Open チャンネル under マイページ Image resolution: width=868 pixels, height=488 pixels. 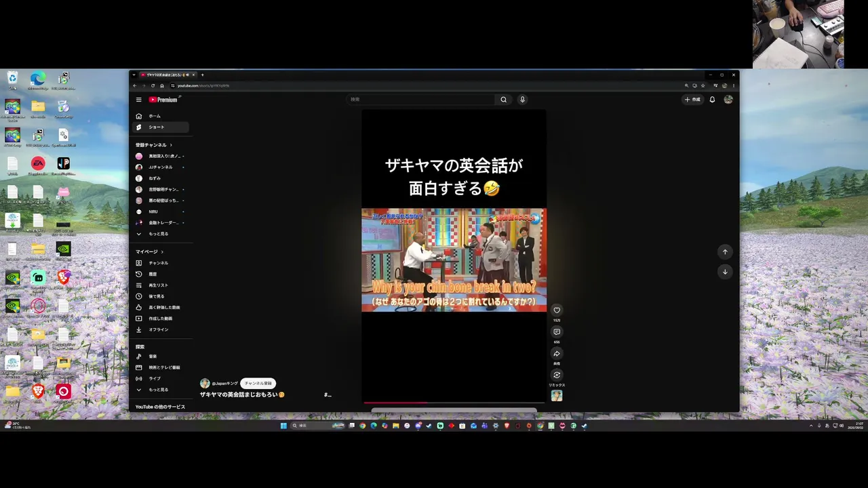click(161, 263)
